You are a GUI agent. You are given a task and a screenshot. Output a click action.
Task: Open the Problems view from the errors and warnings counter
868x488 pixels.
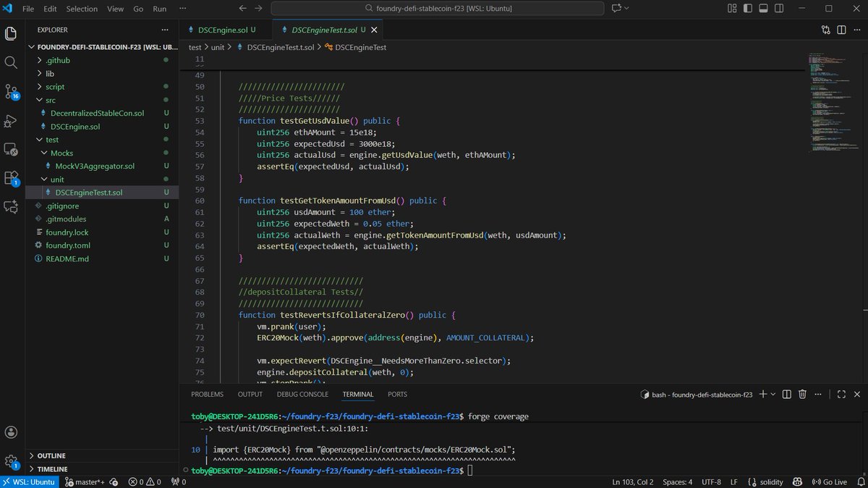point(146,481)
